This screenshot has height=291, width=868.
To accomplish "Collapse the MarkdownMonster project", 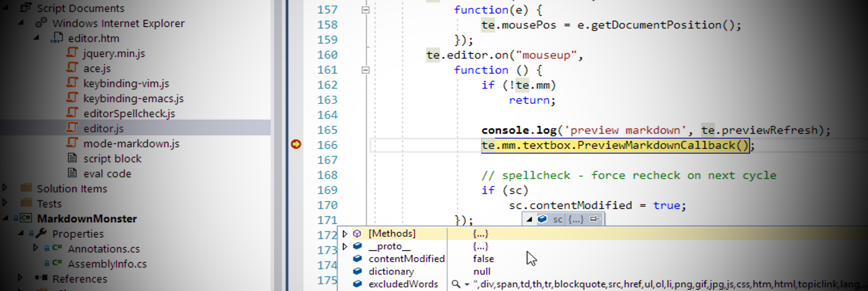I will 6,218.
